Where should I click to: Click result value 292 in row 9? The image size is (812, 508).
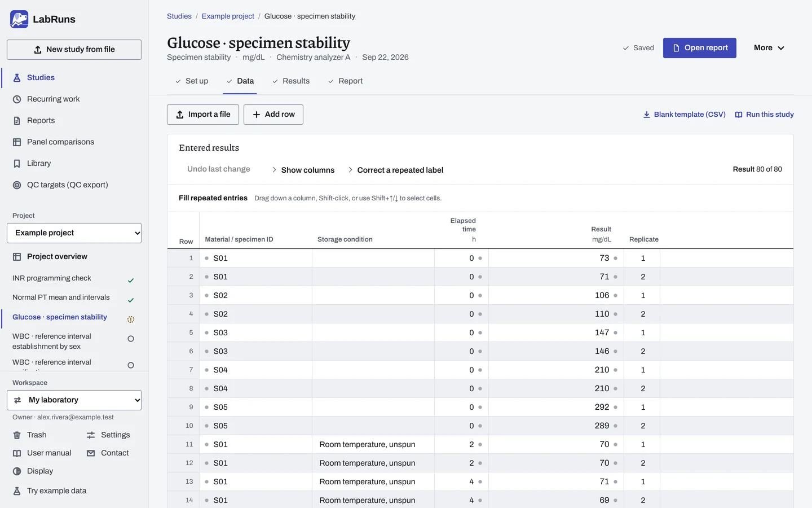click(602, 408)
